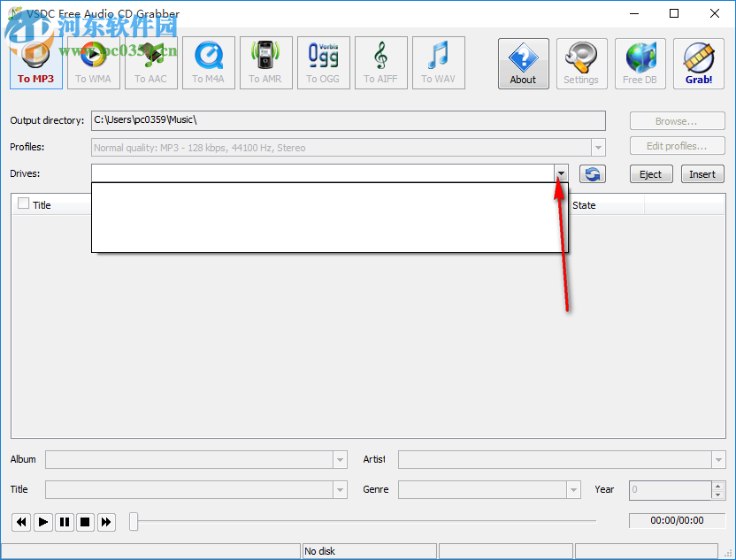
Task: Open the Drives dropdown list
Action: 560,173
